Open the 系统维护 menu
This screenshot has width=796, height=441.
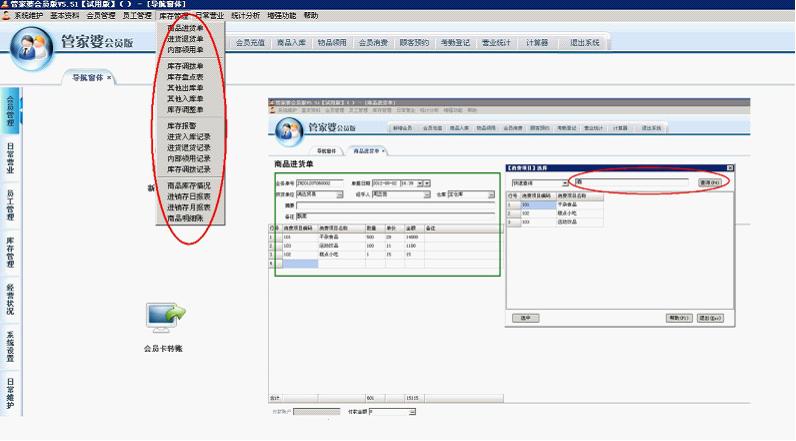28,16
